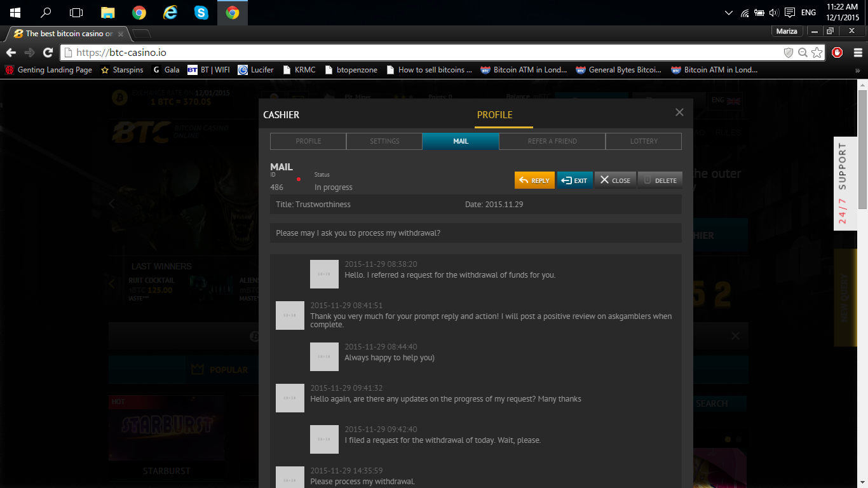This screenshot has width=868, height=488.
Task: Click the avatar beside the 09:41:32 message
Action: (x=290, y=398)
